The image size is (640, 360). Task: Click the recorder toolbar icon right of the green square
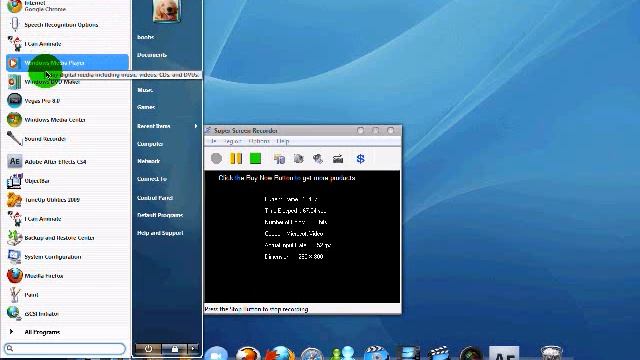click(x=279, y=159)
